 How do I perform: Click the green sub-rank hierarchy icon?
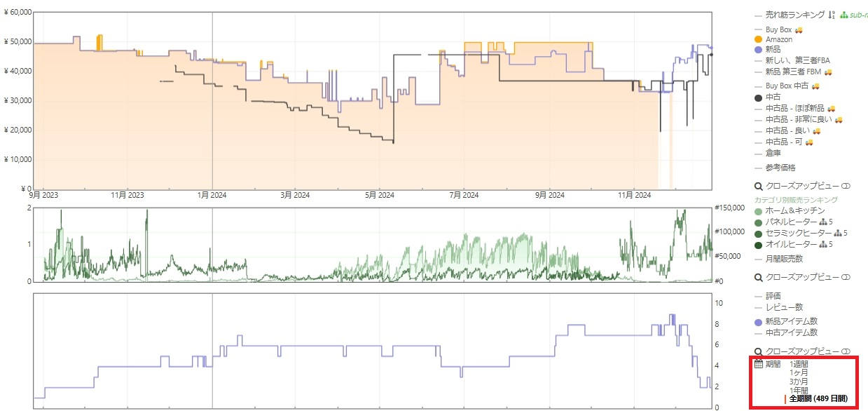(x=843, y=15)
